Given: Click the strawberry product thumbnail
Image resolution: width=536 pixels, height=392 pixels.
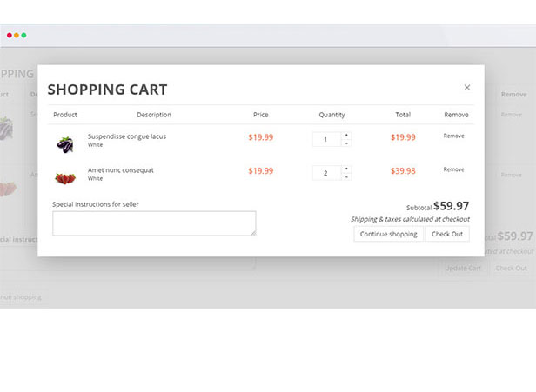Looking at the screenshot, I should (x=65, y=176).
